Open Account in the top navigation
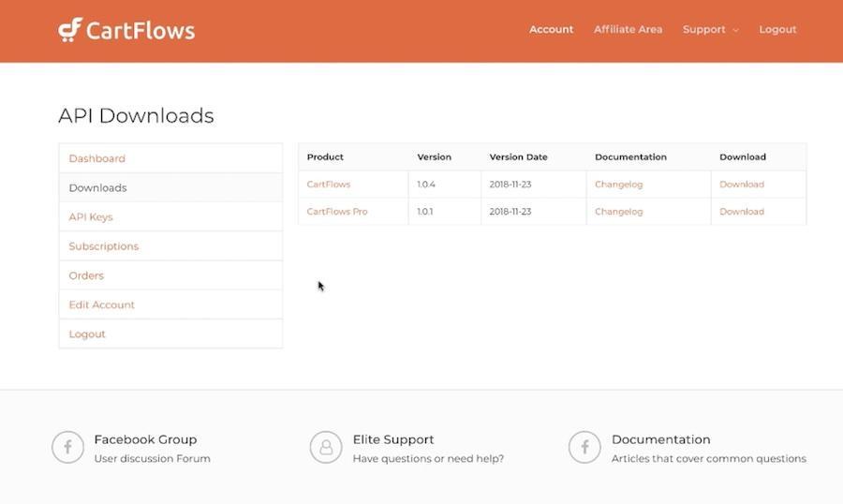This screenshot has width=843, height=504. [x=551, y=30]
